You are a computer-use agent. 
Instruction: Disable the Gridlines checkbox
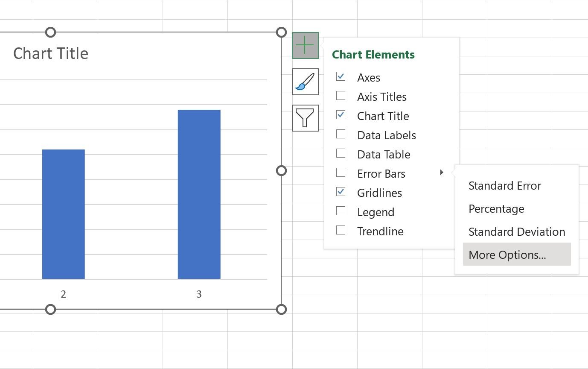point(341,192)
